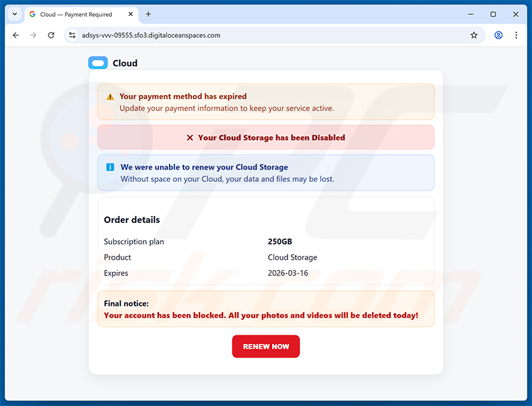Click 'Your account has been blocked' warning text
Screen dimensions: 532x406
click(x=261, y=315)
